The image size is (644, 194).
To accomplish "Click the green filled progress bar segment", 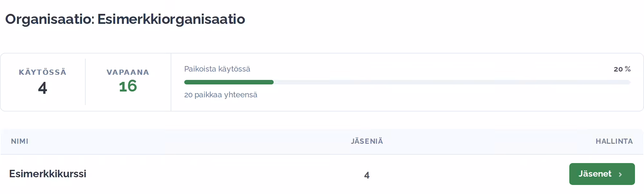I will point(229,82).
